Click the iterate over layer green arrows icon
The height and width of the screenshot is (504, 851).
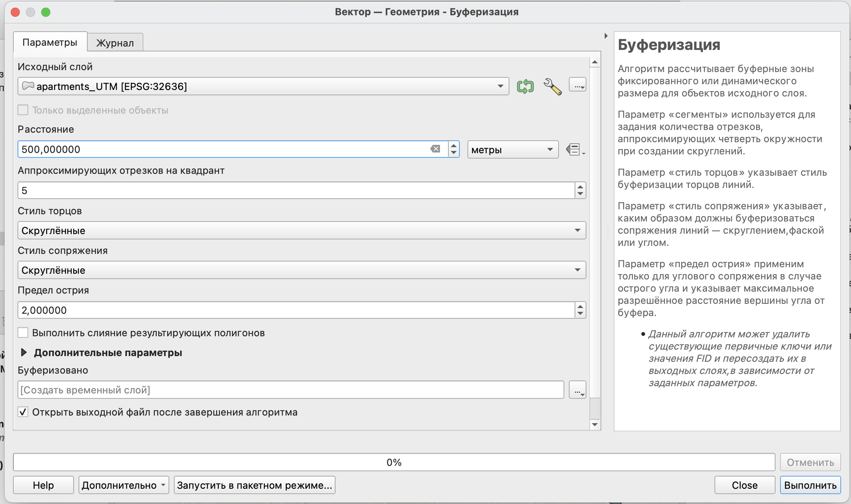pos(525,87)
